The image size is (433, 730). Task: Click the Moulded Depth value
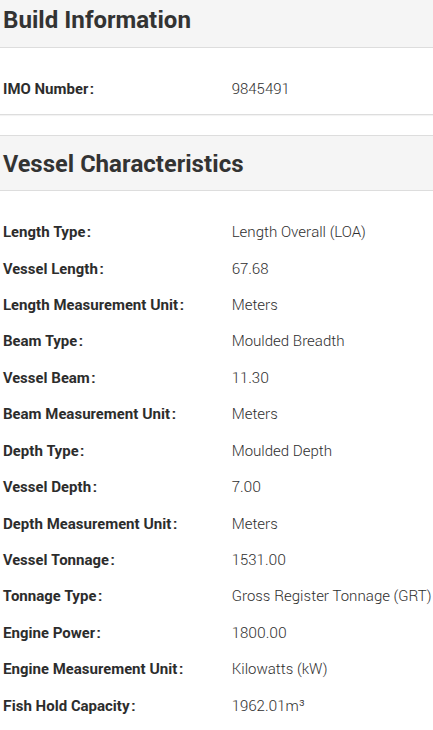click(282, 451)
